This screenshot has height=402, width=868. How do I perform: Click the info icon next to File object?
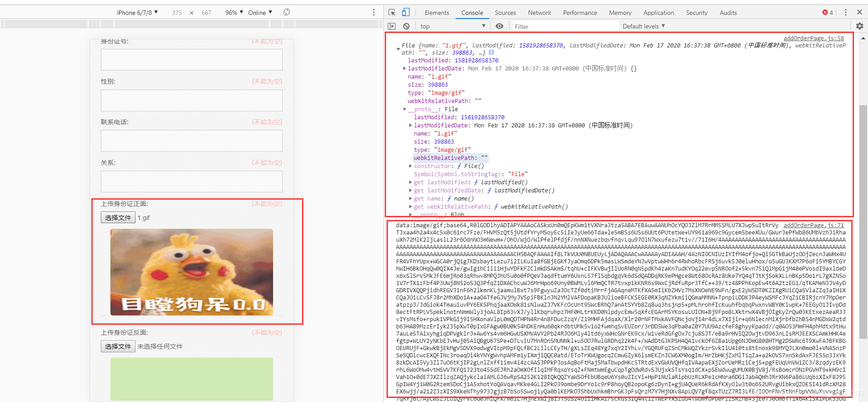491,53
